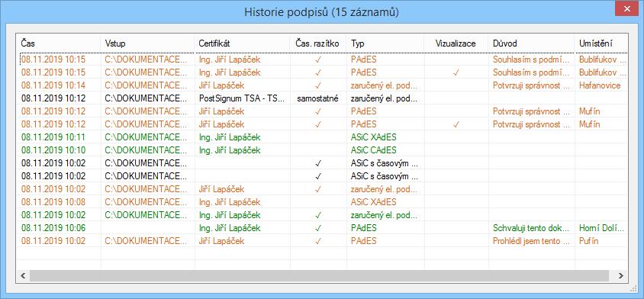Click timestamp checkmark in the 10:14 row
This screenshot has width=644, height=299.
(x=318, y=85)
